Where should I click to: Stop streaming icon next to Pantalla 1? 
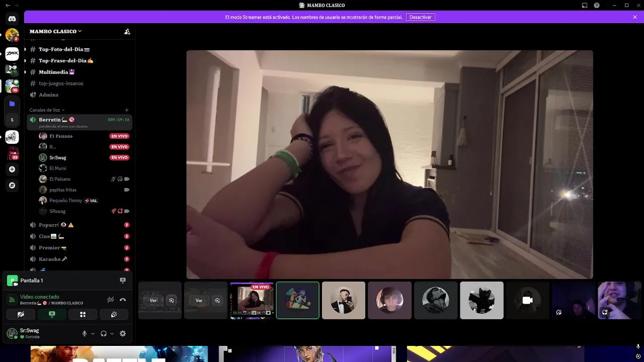click(x=123, y=280)
